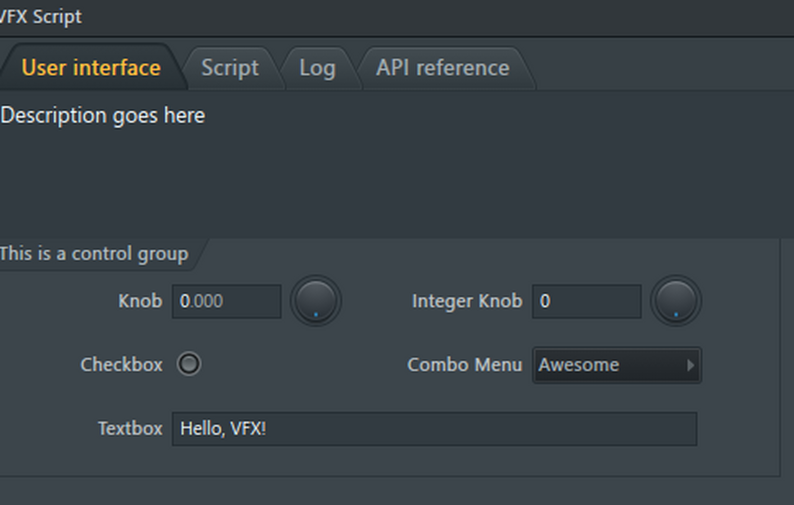Click the 'Combo Menu' label
This screenshot has width=794, height=505.
tap(464, 365)
